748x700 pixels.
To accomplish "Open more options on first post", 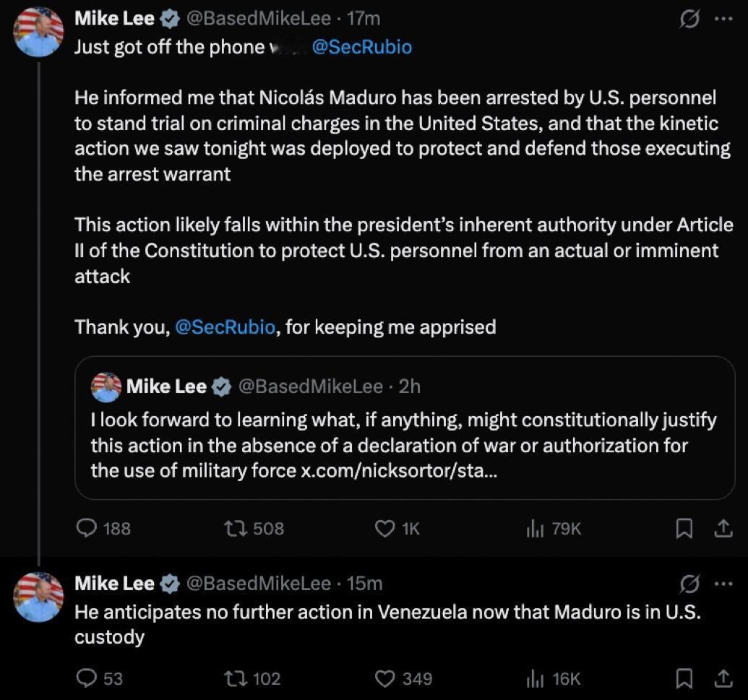I will (723, 20).
